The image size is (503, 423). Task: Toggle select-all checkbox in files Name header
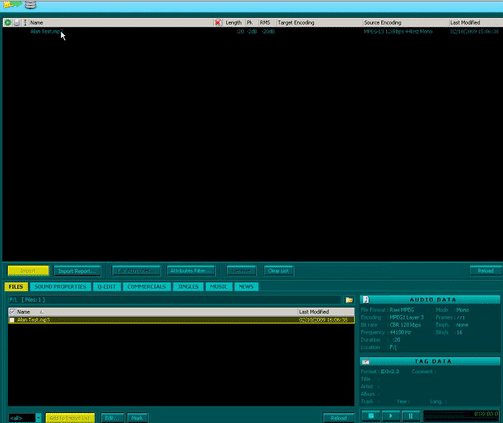[12, 312]
